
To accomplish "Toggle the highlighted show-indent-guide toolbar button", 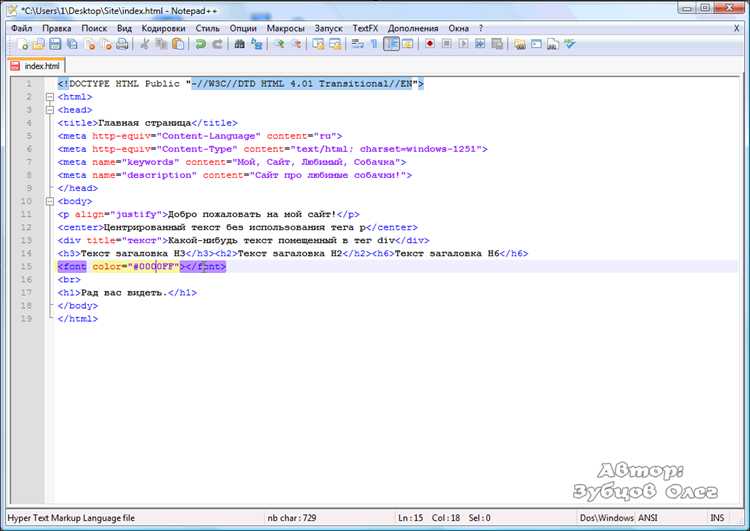I will tap(391, 45).
